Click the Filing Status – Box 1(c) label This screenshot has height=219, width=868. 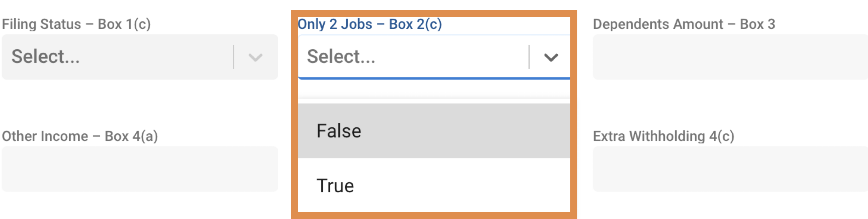[x=76, y=24]
